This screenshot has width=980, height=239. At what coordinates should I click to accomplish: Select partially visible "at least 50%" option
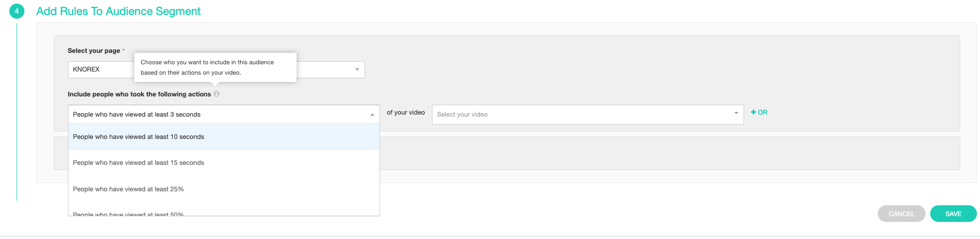pos(128,214)
